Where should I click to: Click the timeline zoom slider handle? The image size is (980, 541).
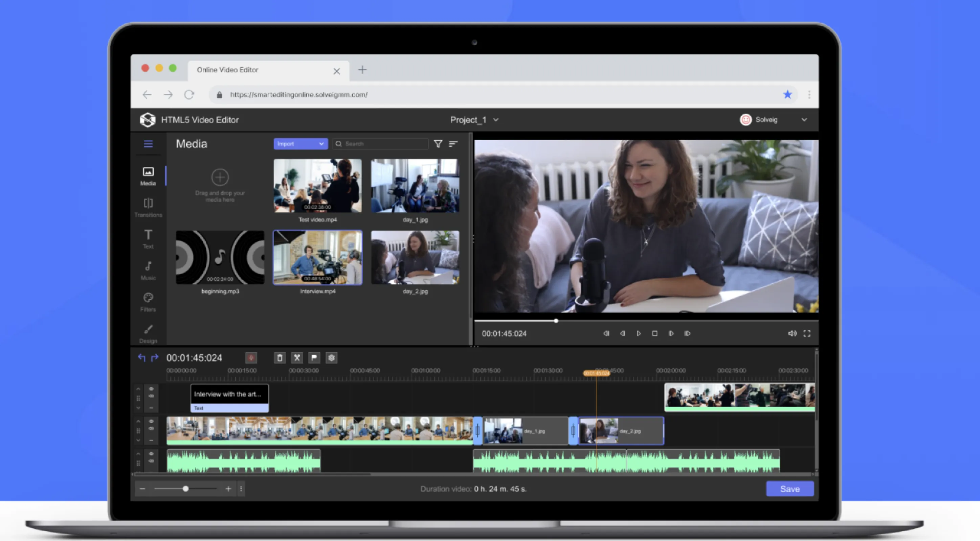click(186, 489)
